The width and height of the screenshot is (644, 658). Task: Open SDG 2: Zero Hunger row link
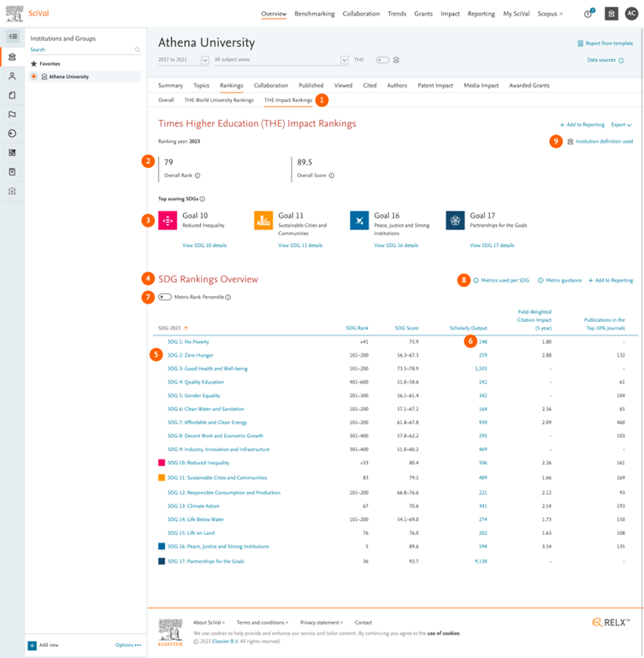[191, 355]
